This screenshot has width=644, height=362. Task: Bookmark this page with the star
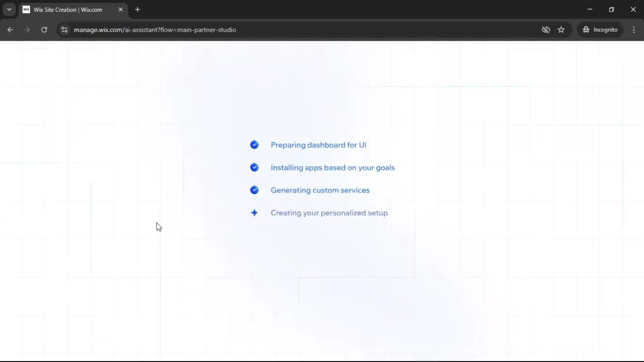[561, 30]
